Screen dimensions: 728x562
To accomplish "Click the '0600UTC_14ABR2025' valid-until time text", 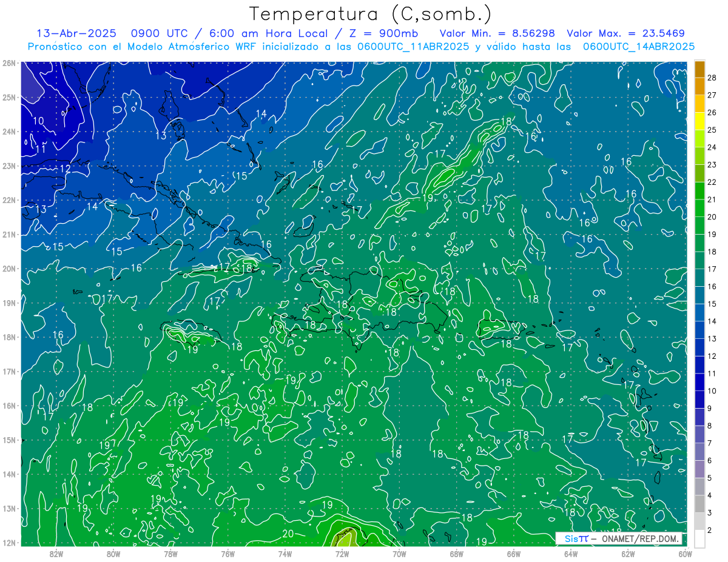I will tap(639, 46).
